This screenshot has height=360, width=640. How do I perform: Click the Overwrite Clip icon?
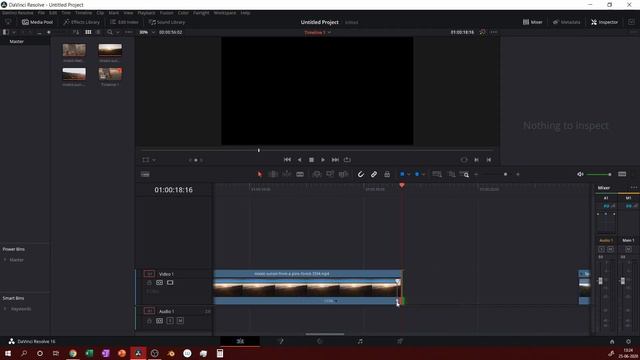point(330,174)
